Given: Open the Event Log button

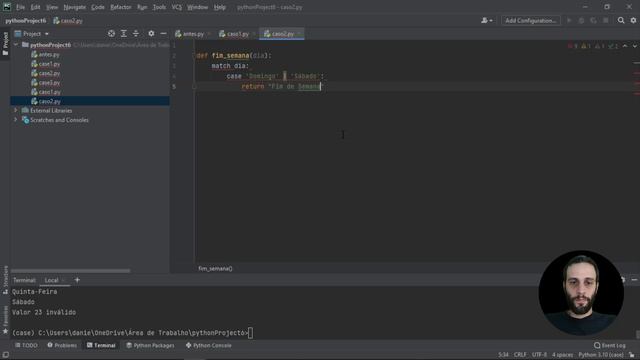Looking at the screenshot, I should point(610,345).
